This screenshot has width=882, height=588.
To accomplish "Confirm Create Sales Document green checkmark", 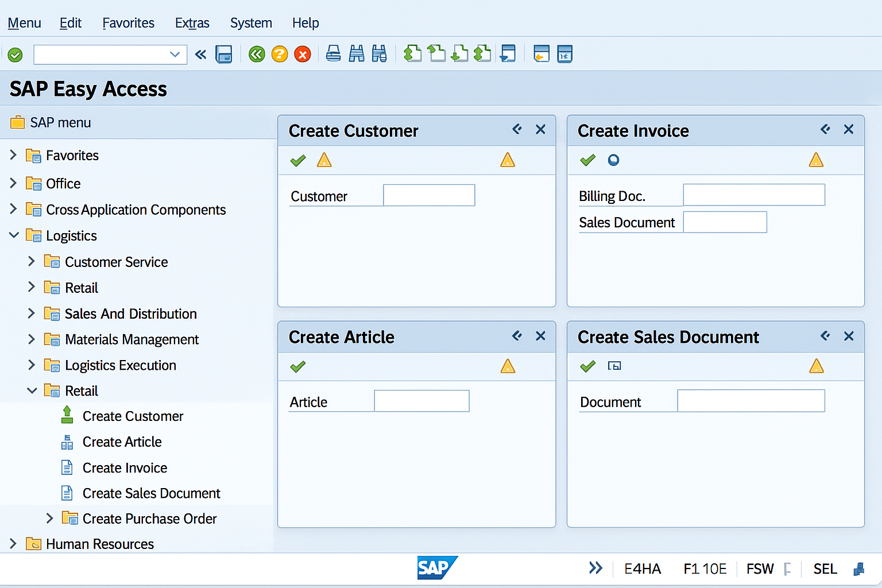I will (x=587, y=366).
